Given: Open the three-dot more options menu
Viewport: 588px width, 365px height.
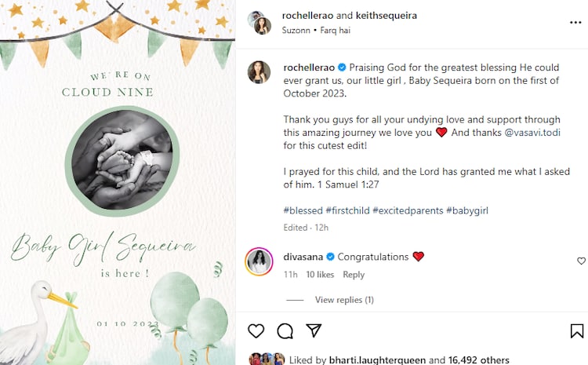Looking at the screenshot, I should point(575,23).
